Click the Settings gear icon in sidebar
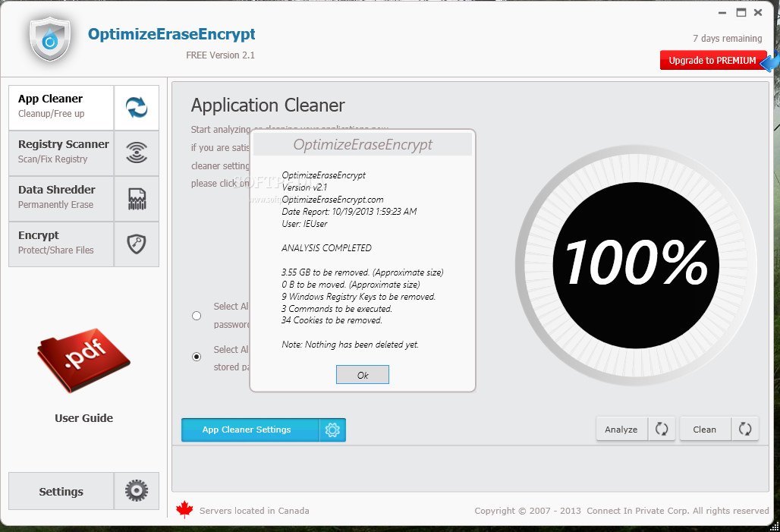 click(x=137, y=491)
